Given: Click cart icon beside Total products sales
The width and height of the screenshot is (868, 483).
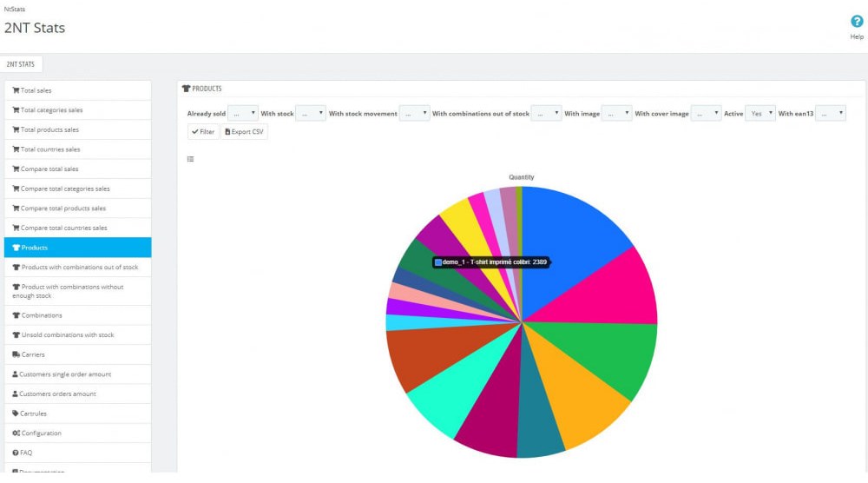Looking at the screenshot, I should coord(16,129).
